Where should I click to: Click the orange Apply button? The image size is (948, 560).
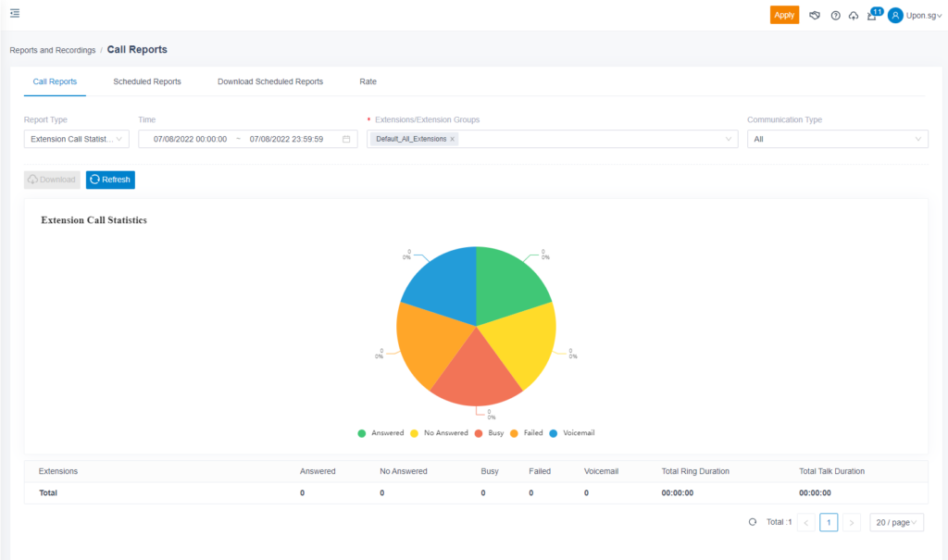(x=784, y=15)
